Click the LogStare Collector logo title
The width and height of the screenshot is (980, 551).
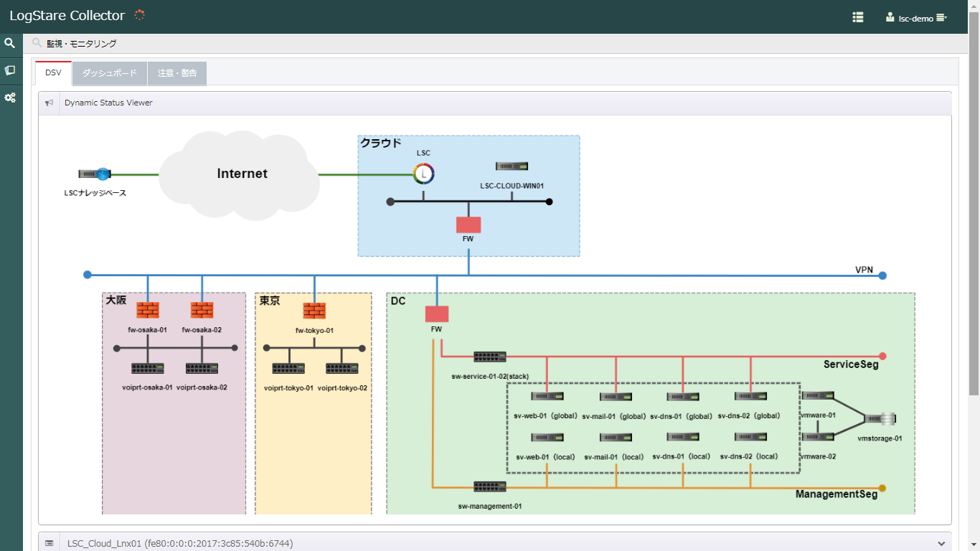67,16
